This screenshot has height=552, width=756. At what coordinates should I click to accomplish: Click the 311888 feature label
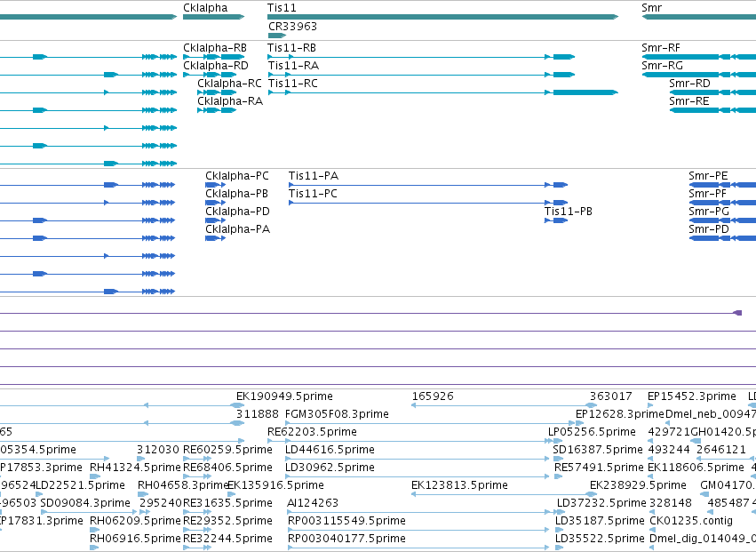tap(258, 414)
